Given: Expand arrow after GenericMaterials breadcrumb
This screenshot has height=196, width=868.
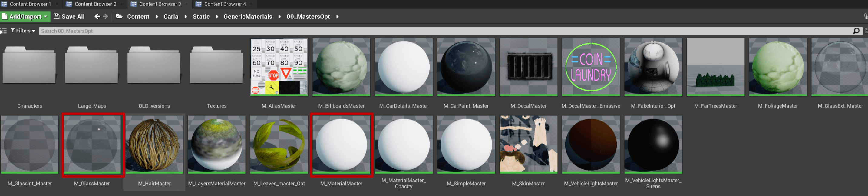Looking at the screenshot, I should pyautogui.click(x=279, y=17).
